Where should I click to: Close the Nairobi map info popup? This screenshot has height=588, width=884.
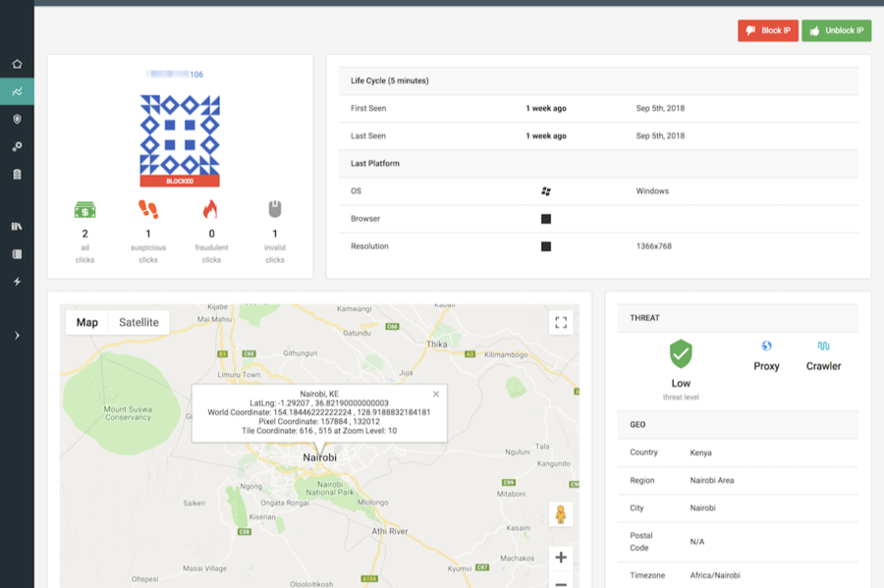point(436,394)
